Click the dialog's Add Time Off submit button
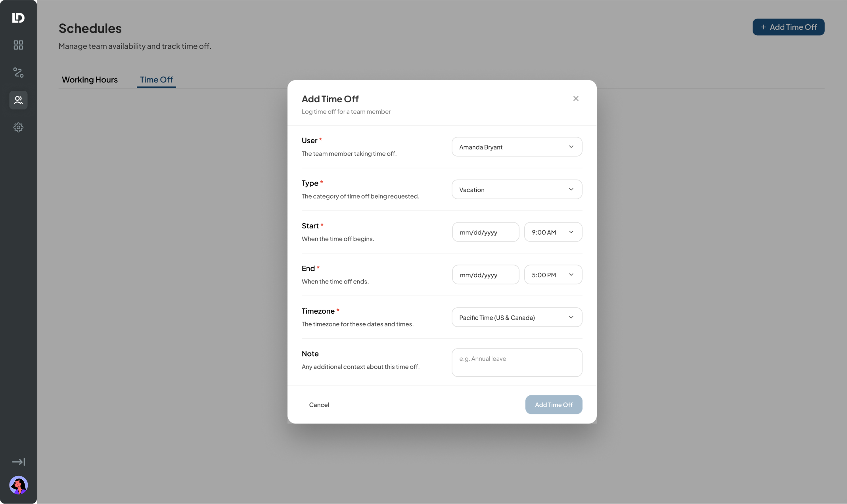 tap(554, 405)
